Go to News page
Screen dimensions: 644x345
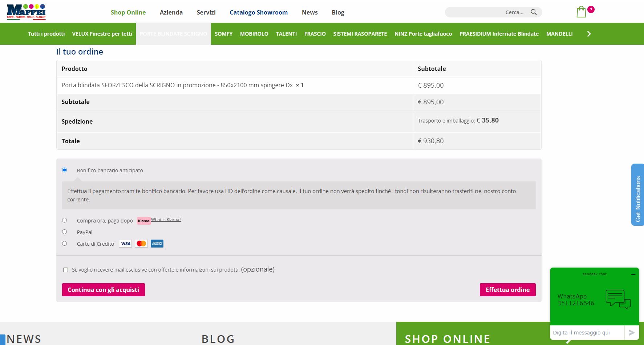(x=310, y=12)
